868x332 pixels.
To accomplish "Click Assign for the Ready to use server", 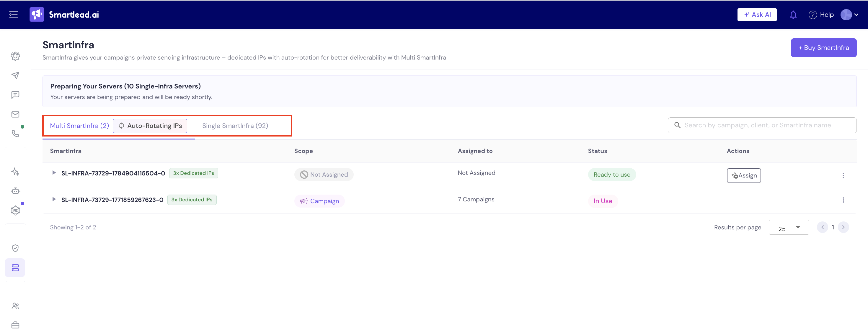I will [x=744, y=176].
